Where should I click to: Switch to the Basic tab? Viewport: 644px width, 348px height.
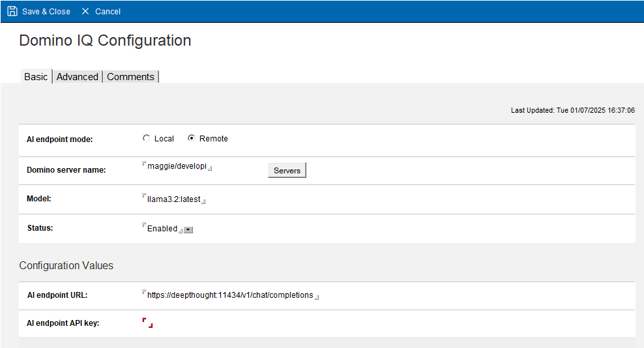(x=36, y=77)
